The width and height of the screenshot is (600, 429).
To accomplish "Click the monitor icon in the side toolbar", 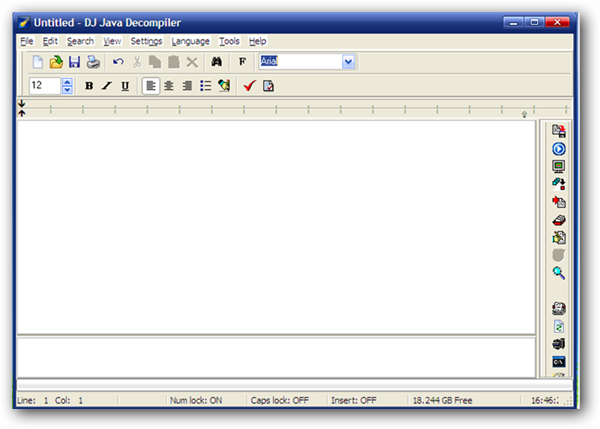I will pos(559,166).
